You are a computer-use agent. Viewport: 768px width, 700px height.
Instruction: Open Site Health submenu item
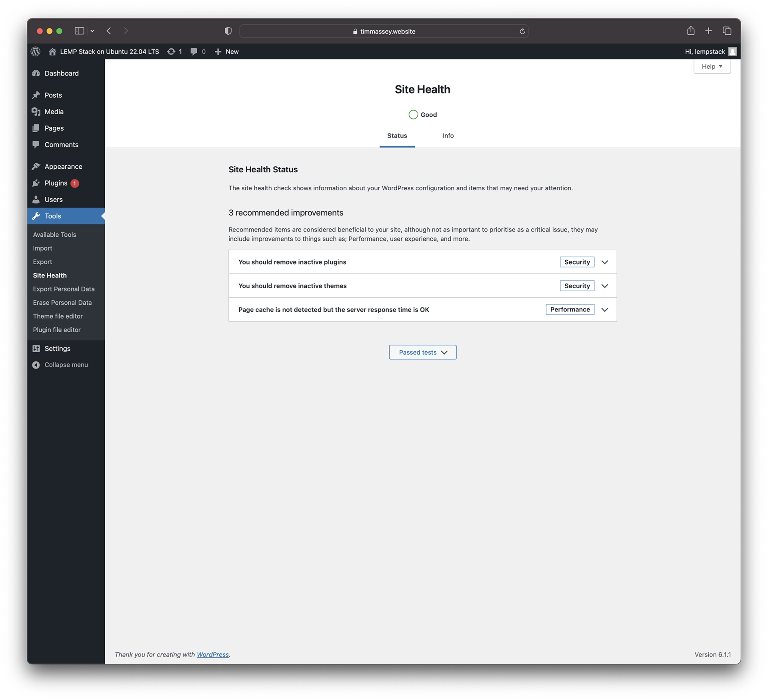point(50,275)
